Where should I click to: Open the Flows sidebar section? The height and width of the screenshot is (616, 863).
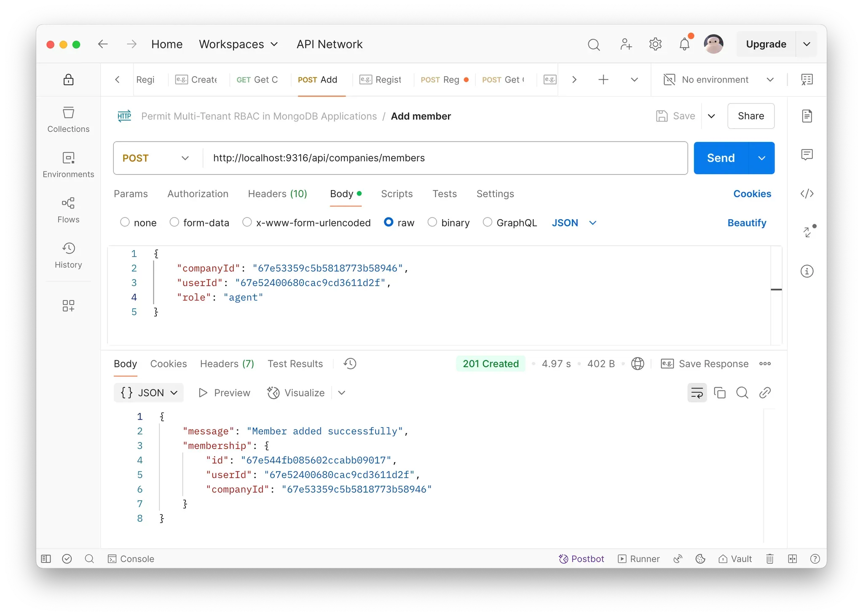[x=68, y=210]
